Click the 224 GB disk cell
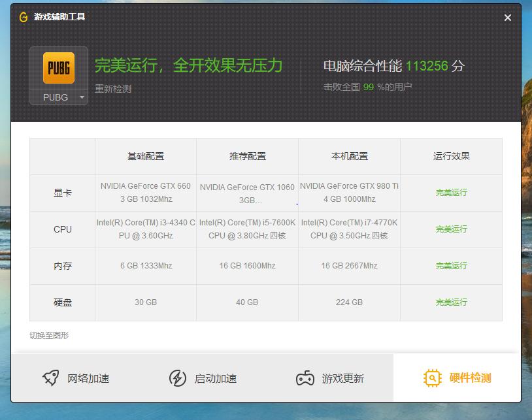 349,302
